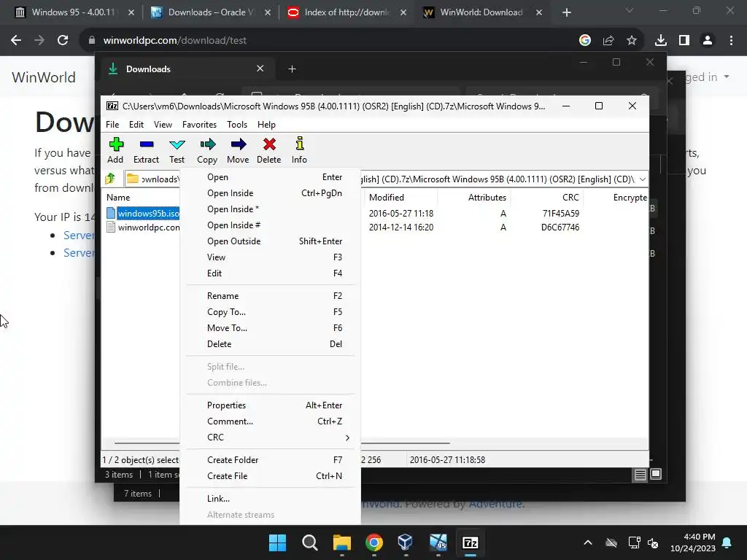
Task: Click the Copy toolbar icon
Action: pos(207,150)
